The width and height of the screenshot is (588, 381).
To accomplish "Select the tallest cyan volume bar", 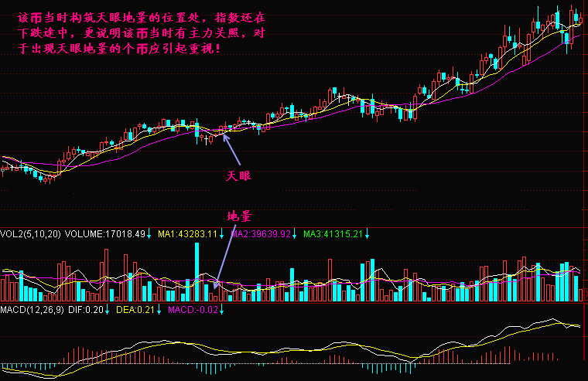I will point(197,272).
